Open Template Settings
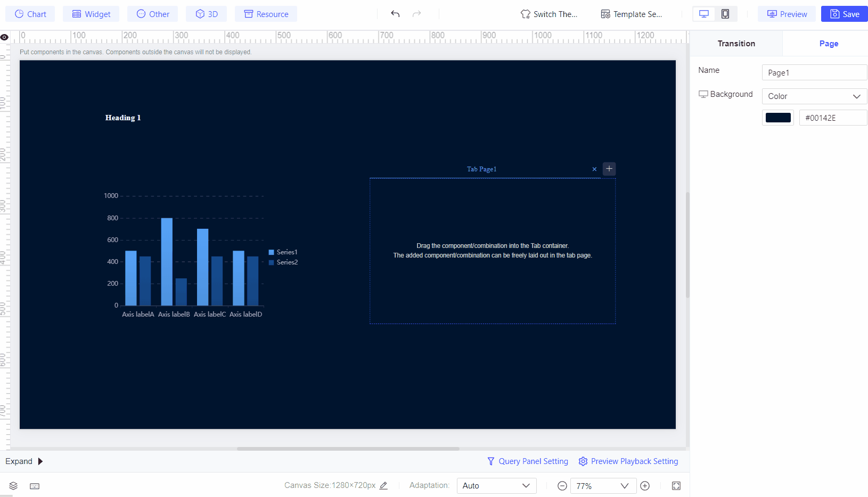Image resolution: width=868 pixels, height=497 pixels. [x=632, y=14]
